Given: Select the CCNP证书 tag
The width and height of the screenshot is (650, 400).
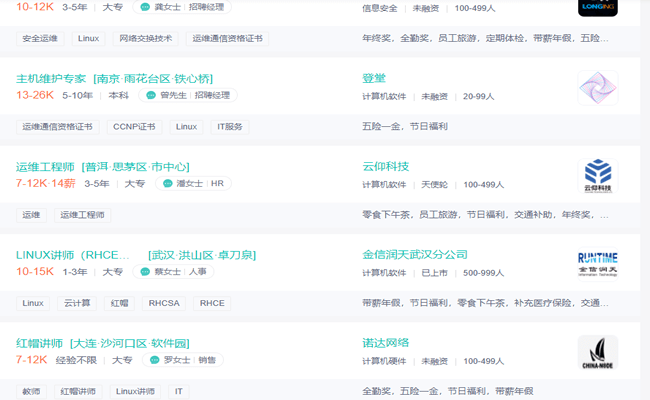Looking at the screenshot, I should tap(134, 127).
